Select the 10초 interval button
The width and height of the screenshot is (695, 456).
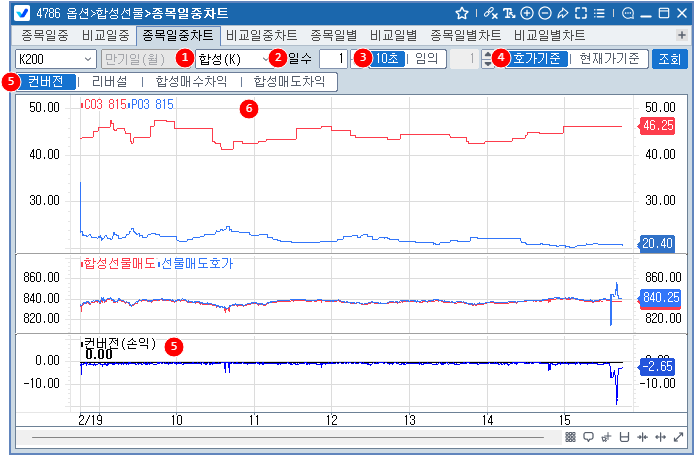[x=387, y=59]
